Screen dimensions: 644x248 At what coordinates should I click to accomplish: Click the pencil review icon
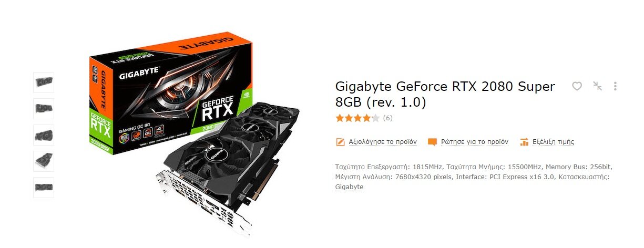point(340,142)
